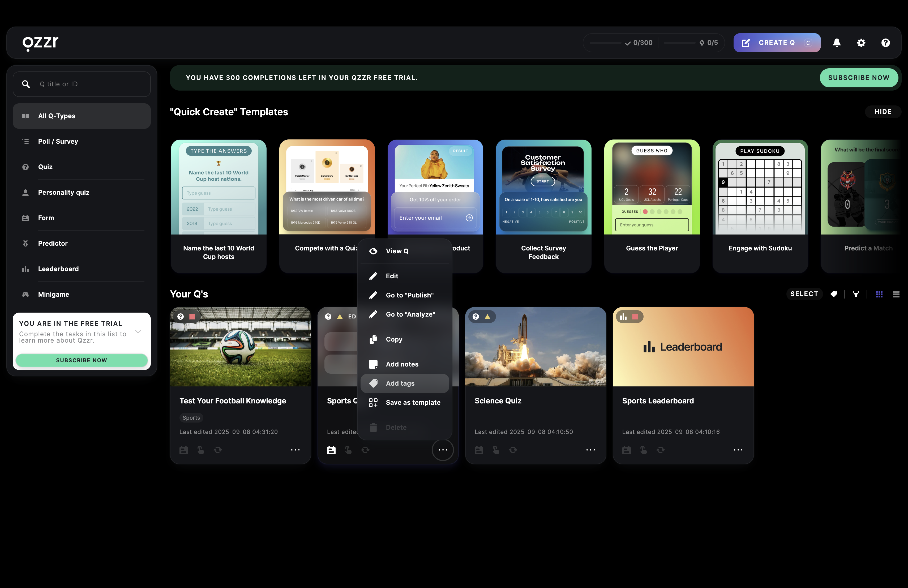This screenshot has height=588, width=908.
Task: Open three-dot menu on Science Quiz card
Action: [590, 450]
